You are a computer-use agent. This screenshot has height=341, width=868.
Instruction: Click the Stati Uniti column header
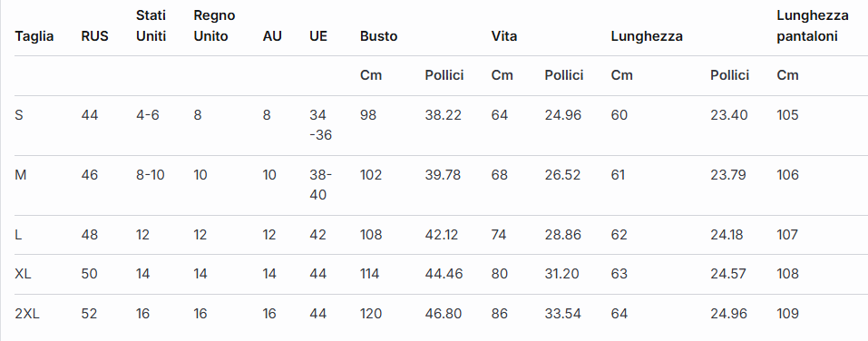(151, 26)
